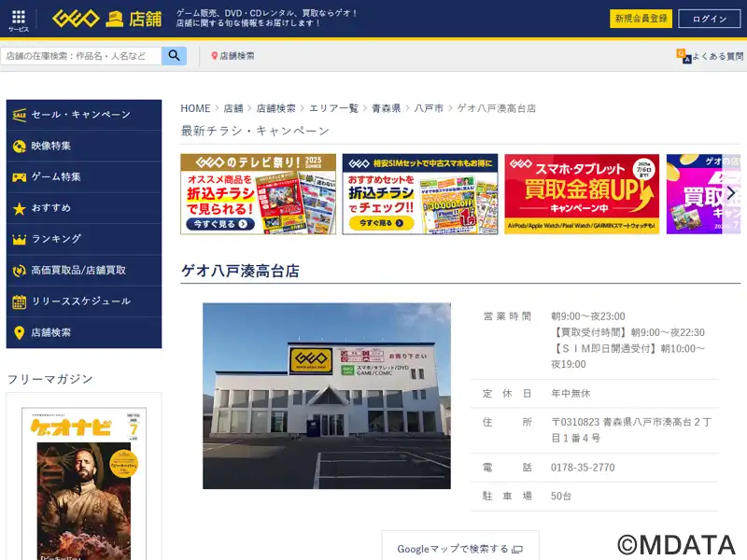Click 八戸市 in the breadcrumb
The width and height of the screenshot is (747, 560).
tap(429, 108)
